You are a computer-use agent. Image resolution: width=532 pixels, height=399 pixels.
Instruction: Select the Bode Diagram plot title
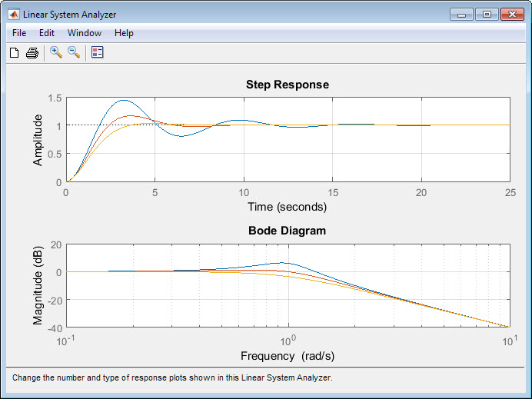[287, 231]
